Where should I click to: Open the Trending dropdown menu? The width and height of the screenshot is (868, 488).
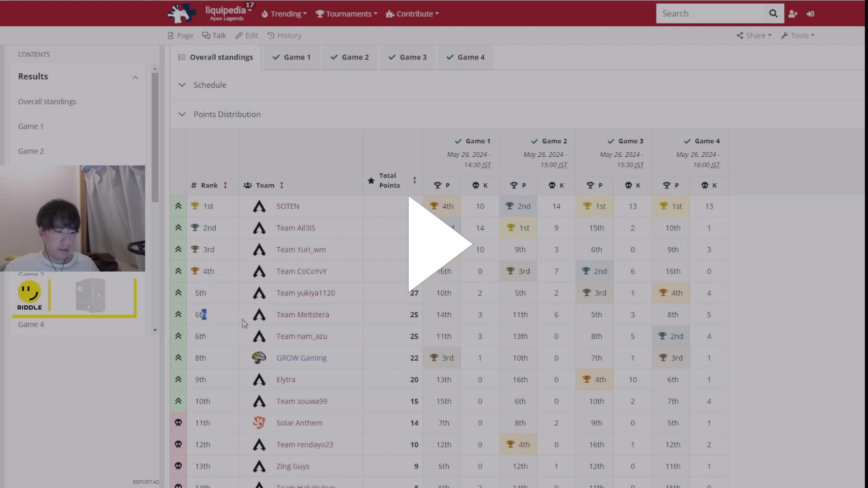pyautogui.click(x=284, y=14)
